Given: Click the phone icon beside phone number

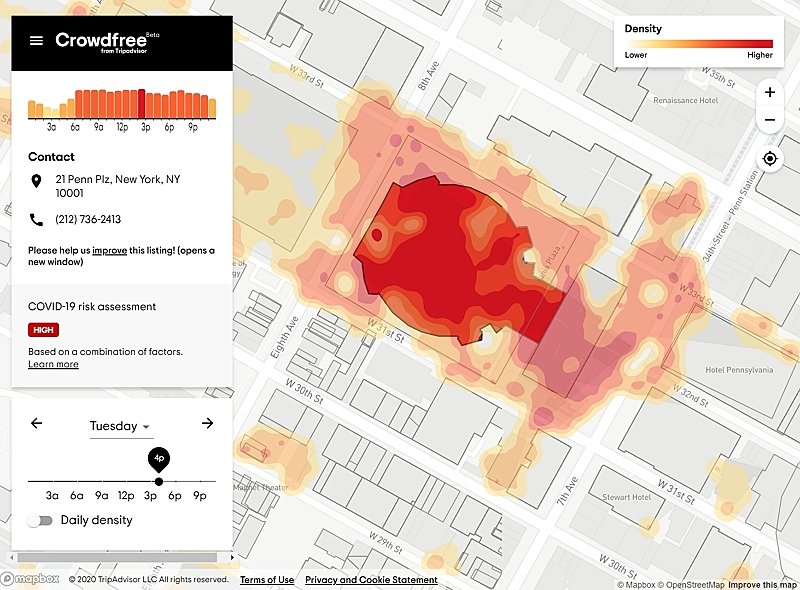Looking at the screenshot, I should (36, 219).
